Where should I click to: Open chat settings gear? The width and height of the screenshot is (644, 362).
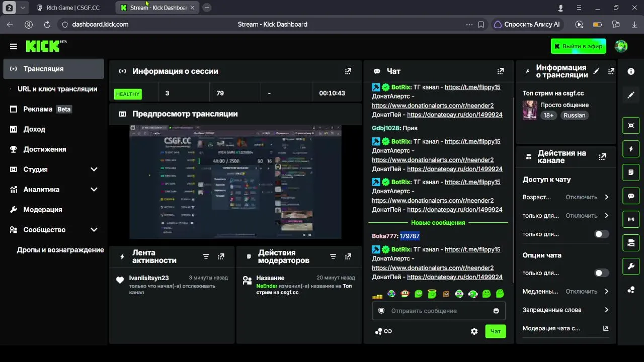(x=474, y=331)
